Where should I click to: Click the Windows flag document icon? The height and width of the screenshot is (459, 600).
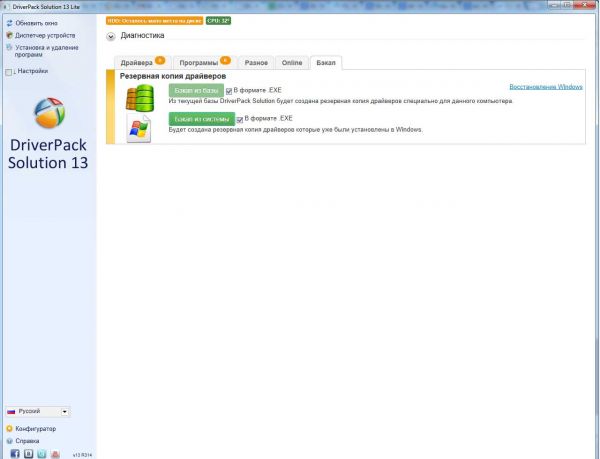coord(139,129)
